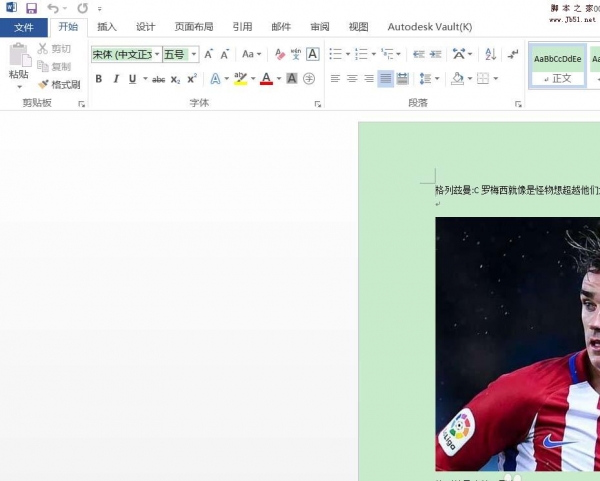Toggle justified paragraph alignment

point(385,79)
